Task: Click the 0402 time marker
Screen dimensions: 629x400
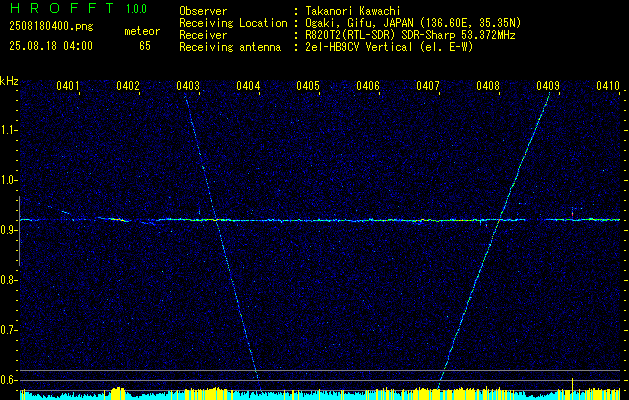Action: click(x=128, y=85)
